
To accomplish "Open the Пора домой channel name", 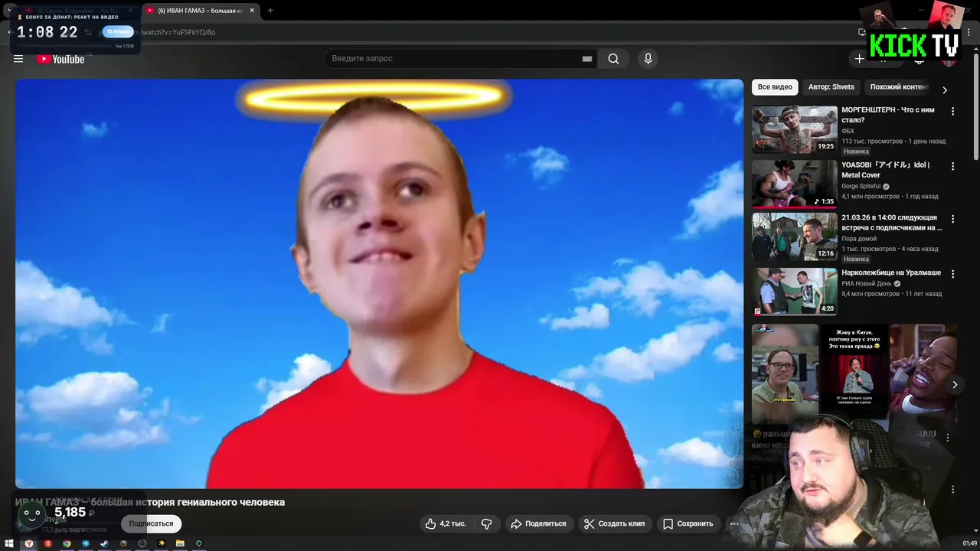I will pos(859,238).
